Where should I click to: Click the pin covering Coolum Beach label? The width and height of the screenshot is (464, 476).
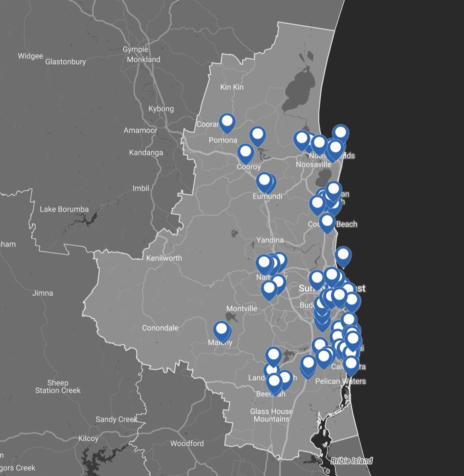click(327, 221)
